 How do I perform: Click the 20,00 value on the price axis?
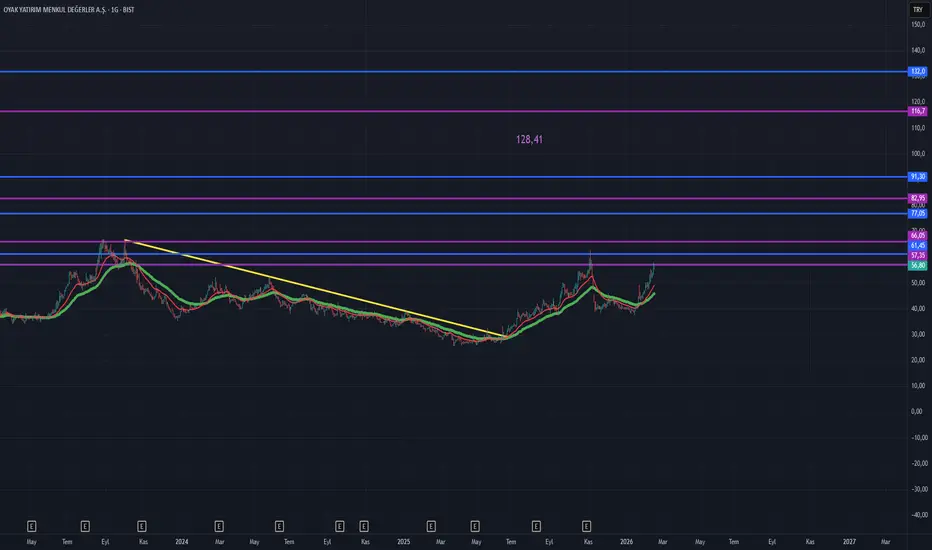click(x=918, y=360)
